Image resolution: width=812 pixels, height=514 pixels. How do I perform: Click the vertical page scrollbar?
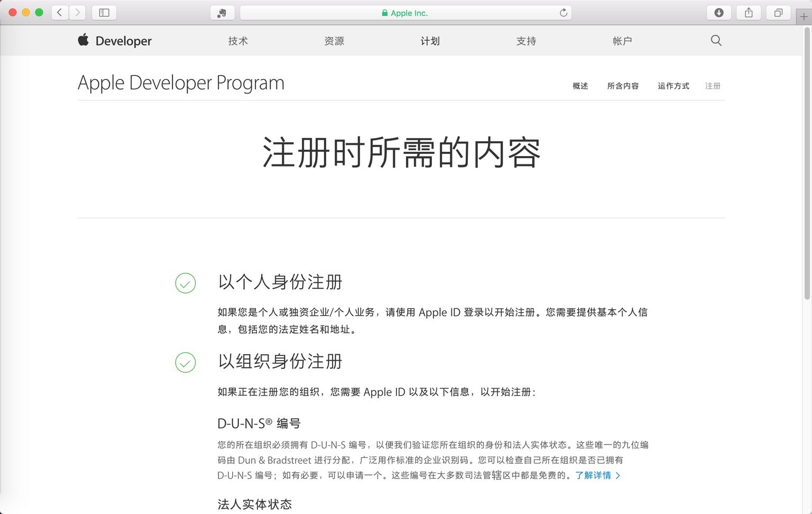807,164
